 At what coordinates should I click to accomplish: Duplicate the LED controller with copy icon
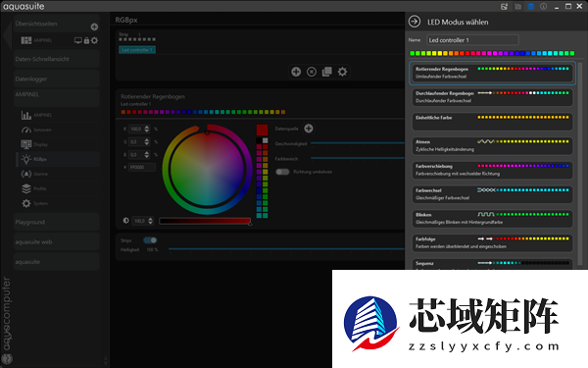click(x=327, y=72)
